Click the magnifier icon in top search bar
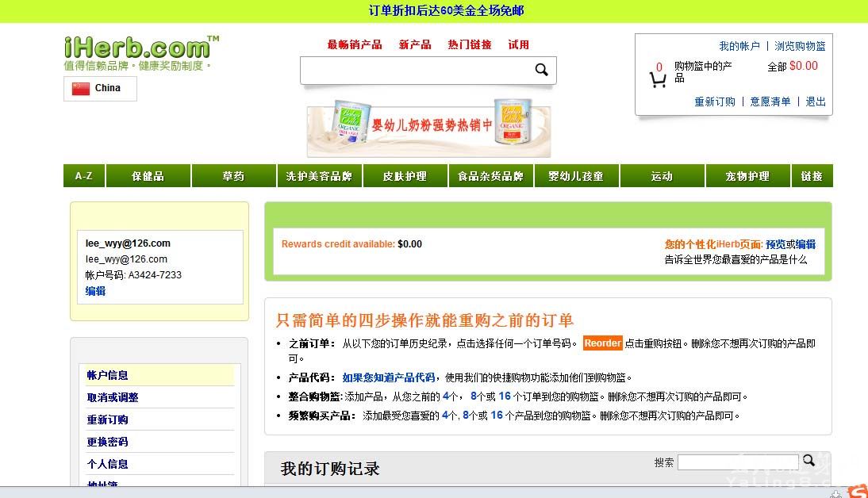 click(541, 70)
